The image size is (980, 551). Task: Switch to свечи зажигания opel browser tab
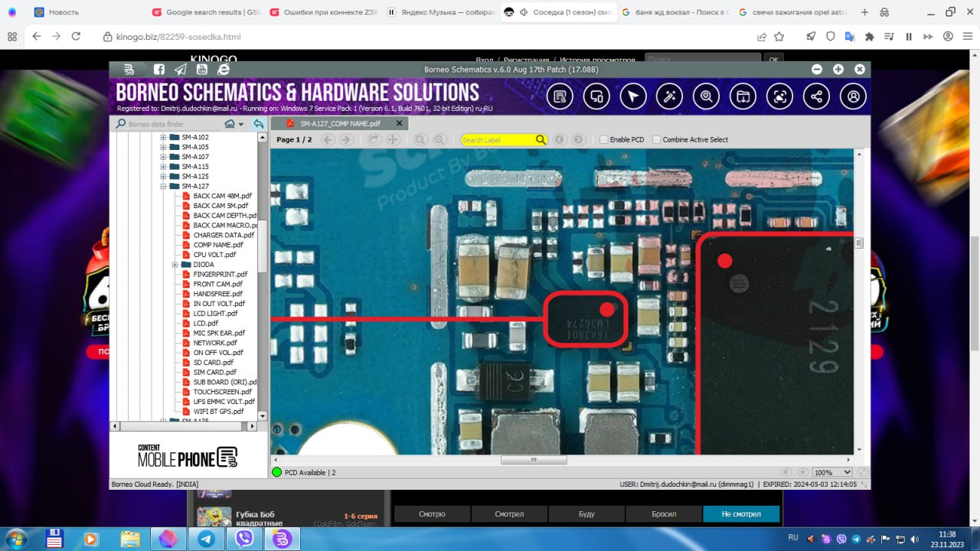click(791, 12)
